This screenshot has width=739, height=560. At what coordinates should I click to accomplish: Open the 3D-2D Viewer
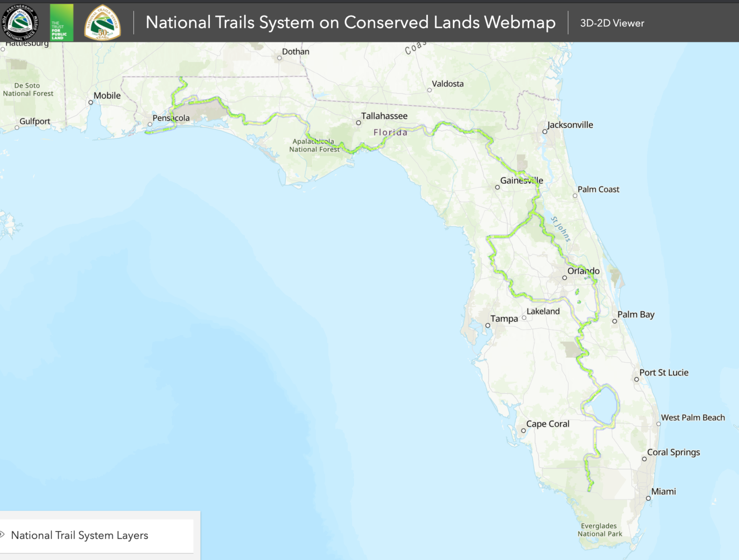pos(612,23)
